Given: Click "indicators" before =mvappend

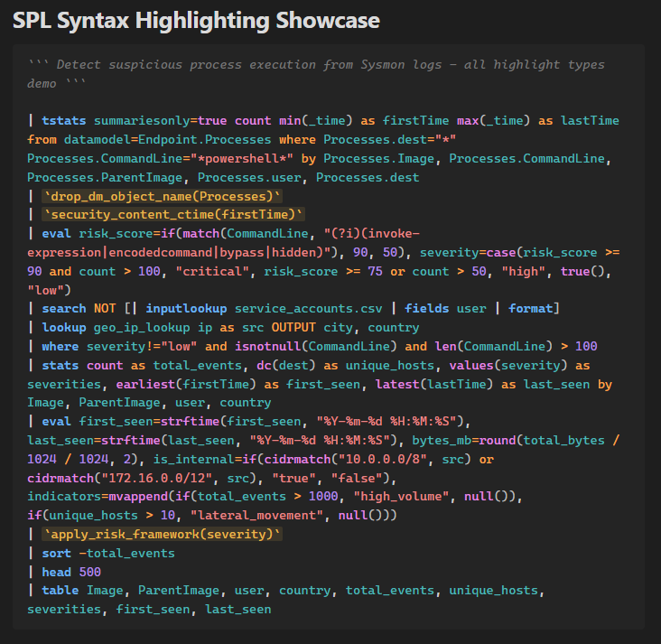Looking at the screenshot, I should click(x=63, y=497).
